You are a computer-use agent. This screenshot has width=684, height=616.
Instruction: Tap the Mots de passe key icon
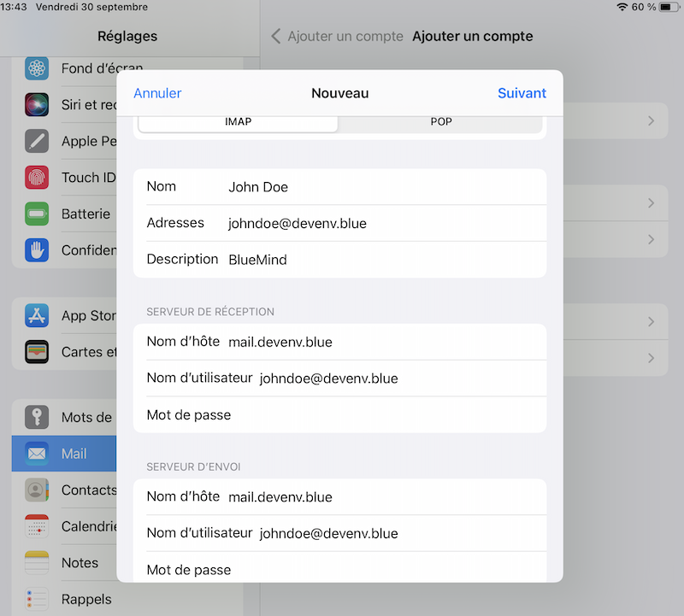tap(37, 417)
